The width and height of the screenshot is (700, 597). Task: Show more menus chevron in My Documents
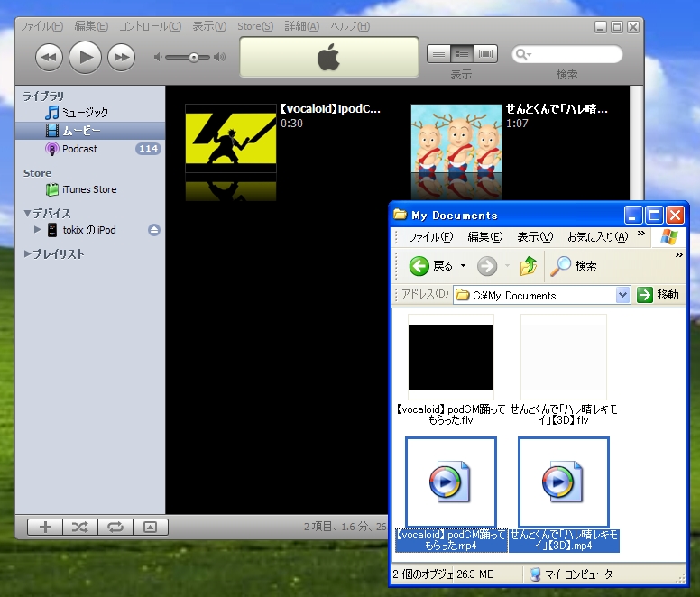pyautogui.click(x=641, y=234)
